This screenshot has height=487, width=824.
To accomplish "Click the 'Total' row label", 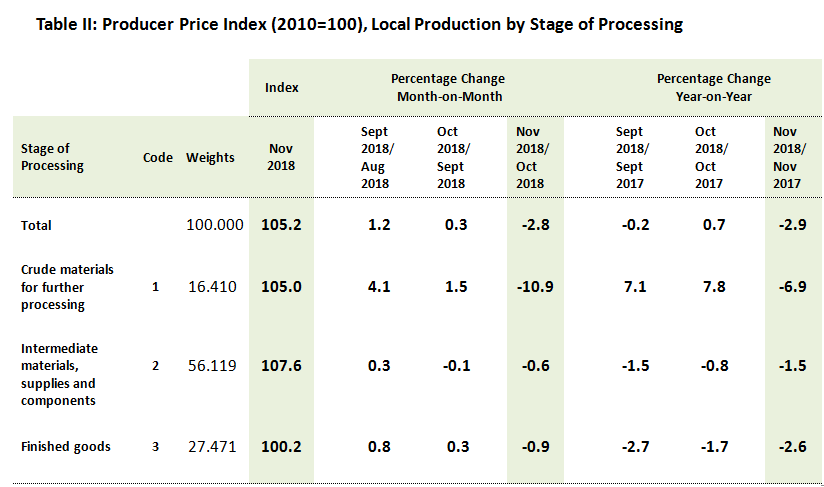I will pyautogui.click(x=36, y=226).
